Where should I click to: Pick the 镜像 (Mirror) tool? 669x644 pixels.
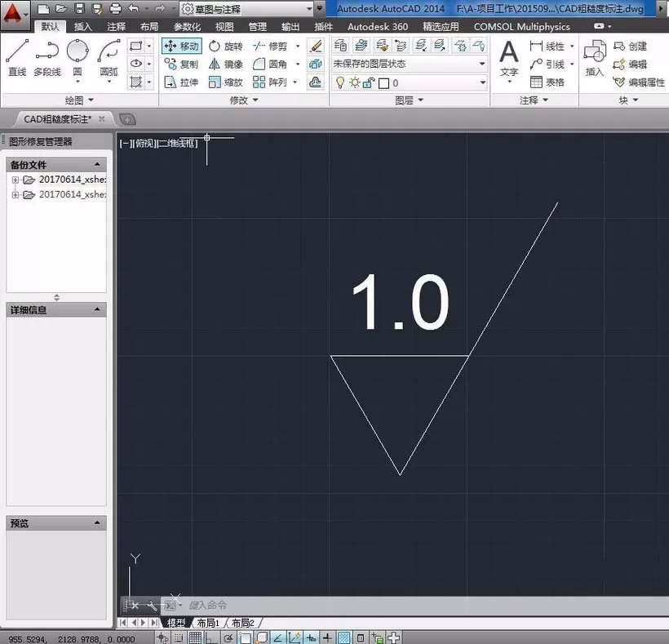226,64
